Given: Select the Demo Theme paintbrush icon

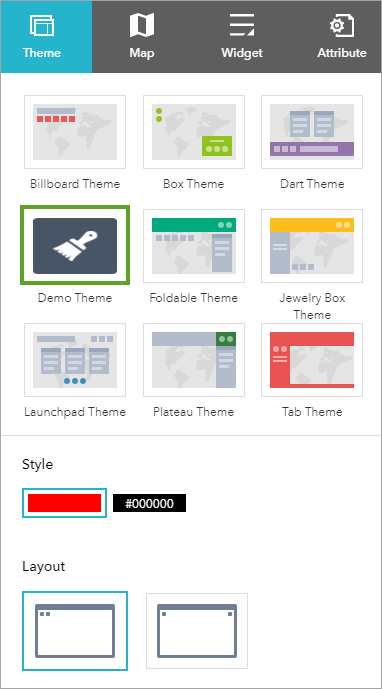Looking at the screenshot, I should point(75,246).
